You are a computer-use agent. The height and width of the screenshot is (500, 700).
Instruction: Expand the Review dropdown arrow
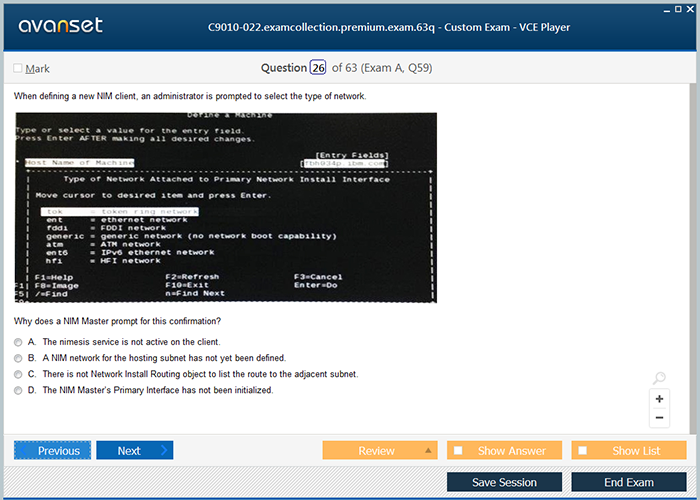[x=428, y=451]
